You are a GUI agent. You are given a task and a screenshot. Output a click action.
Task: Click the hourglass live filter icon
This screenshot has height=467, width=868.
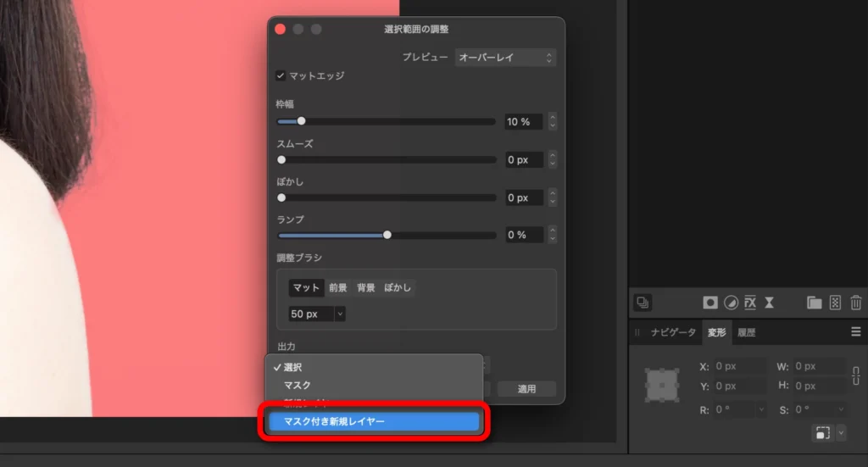point(769,303)
